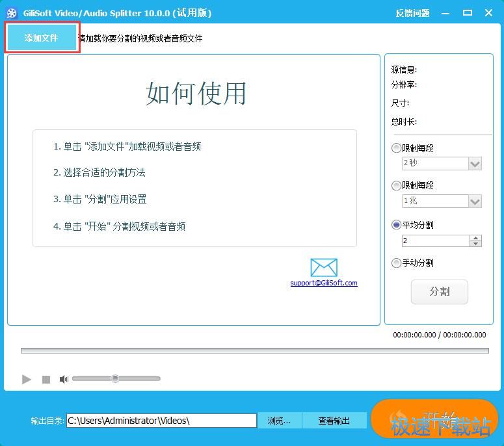Click the 查看输出 view output button
Viewport: 504px width, 446px height.
(334, 421)
